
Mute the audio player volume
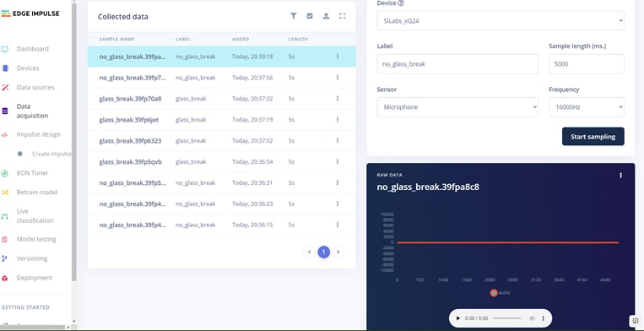[533, 318]
